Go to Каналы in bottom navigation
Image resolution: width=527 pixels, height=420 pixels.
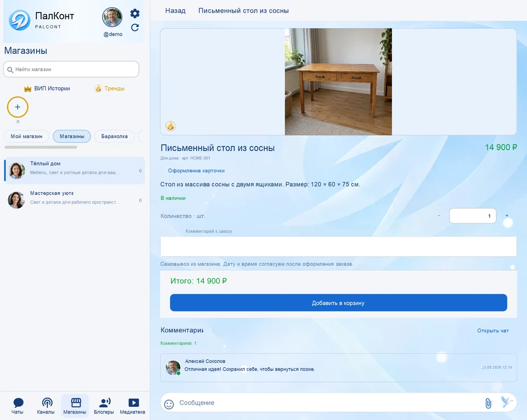pyautogui.click(x=46, y=406)
